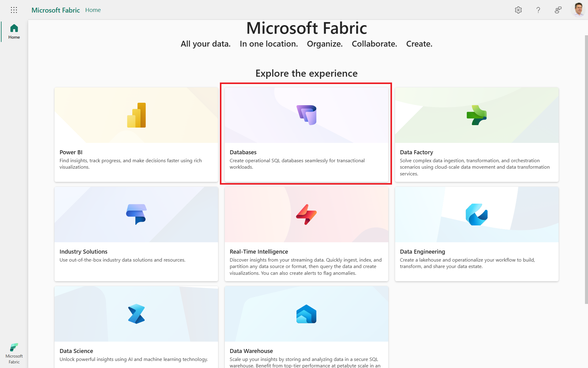This screenshot has width=588, height=368.
Task: Select the Data Engineering icon
Action: tap(477, 214)
